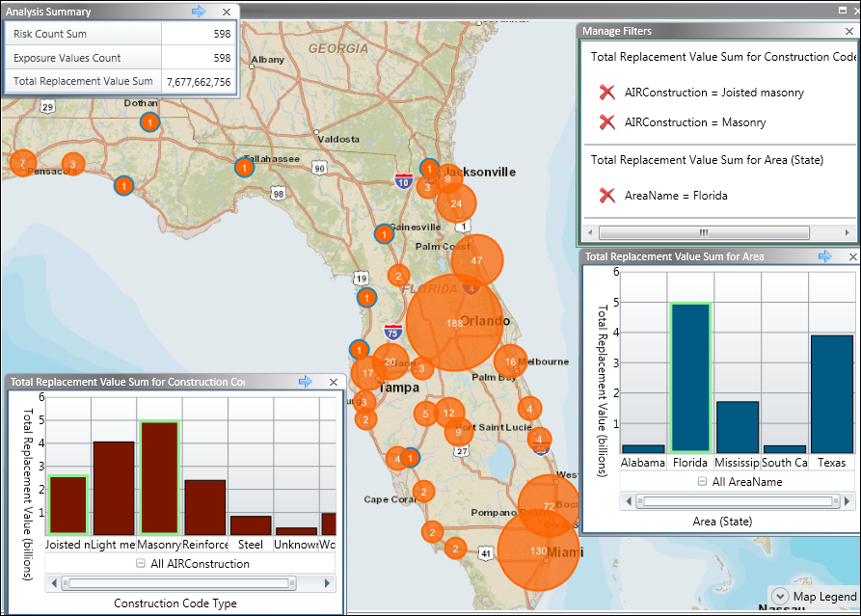Collapse the All AIRConstruction group
Viewport: 861px width, 616px height.
pos(141,564)
